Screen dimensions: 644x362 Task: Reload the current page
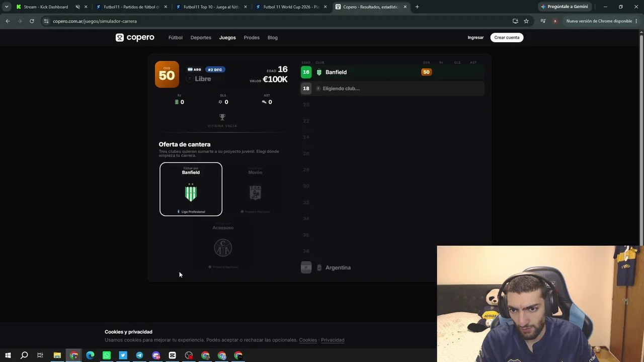click(x=32, y=21)
